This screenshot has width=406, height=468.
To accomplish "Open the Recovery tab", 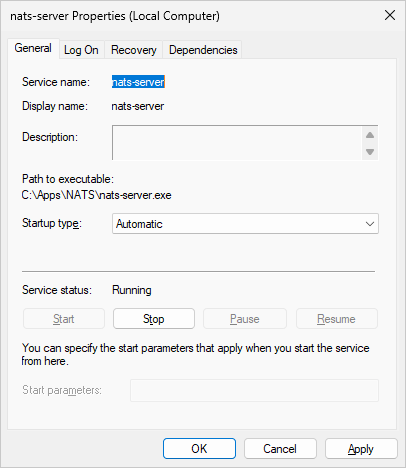I will (x=134, y=50).
